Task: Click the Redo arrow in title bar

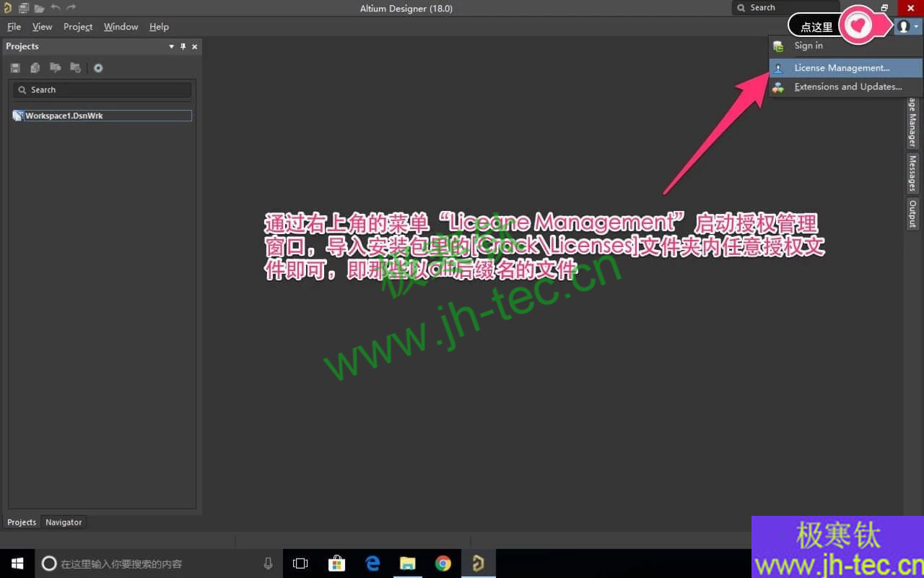Action: 71,7
